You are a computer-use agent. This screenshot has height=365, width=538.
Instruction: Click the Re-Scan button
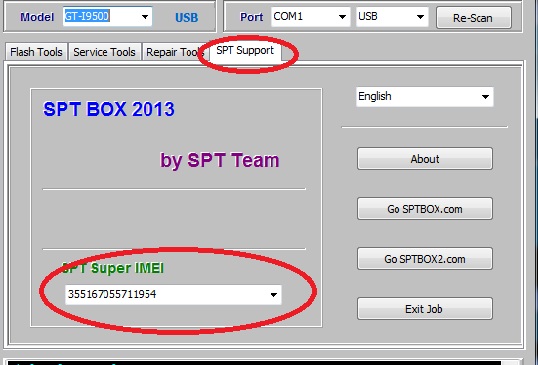coord(474,17)
